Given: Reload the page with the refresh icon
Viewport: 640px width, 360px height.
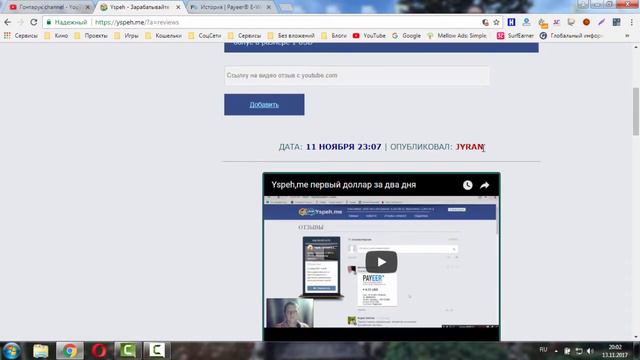Looking at the screenshot, I should coord(34,22).
